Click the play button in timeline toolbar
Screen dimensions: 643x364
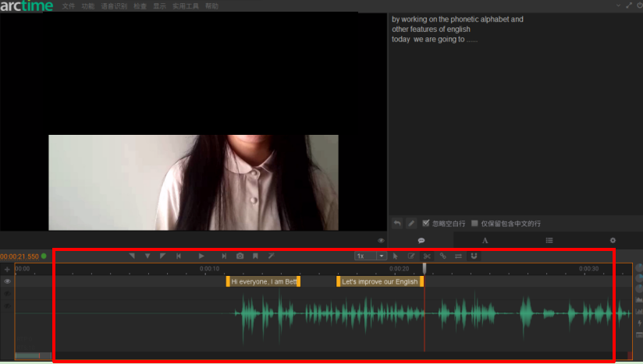(x=201, y=256)
